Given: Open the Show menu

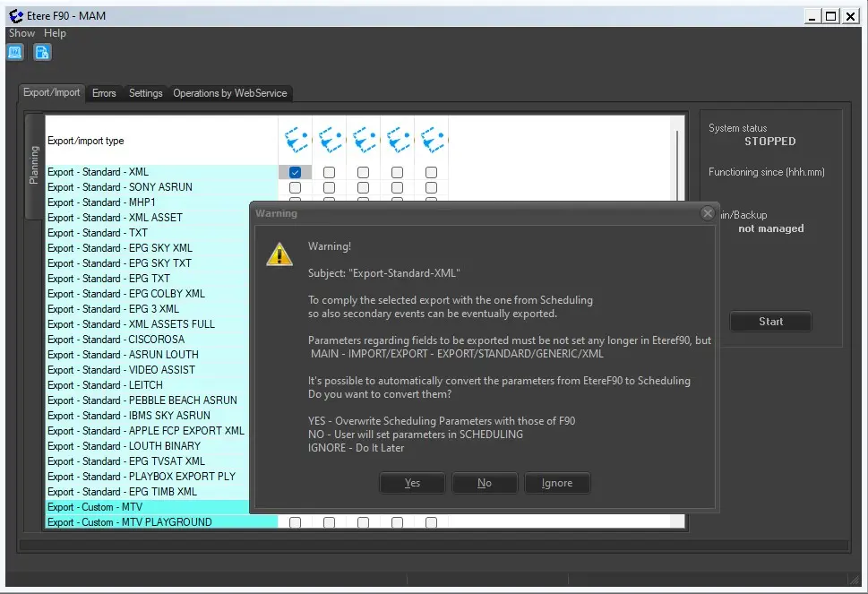Looking at the screenshot, I should pyautogui.click(x=22, y=33).
